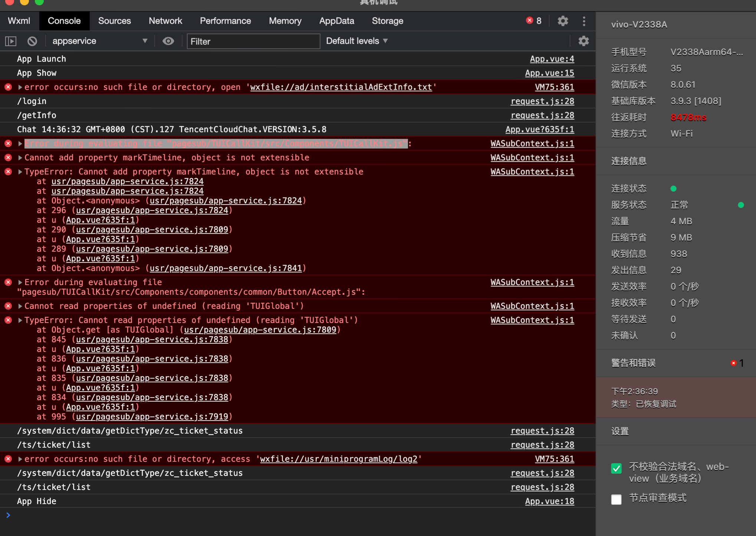Open console settings gear next to Default levels
The height and width of the screenshot is (536, 756).
[x=583, y=41]
